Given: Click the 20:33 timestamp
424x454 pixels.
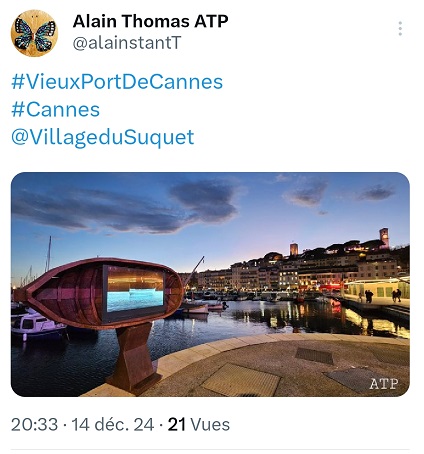Looking at the screenshot, I should tap(34, 425).
